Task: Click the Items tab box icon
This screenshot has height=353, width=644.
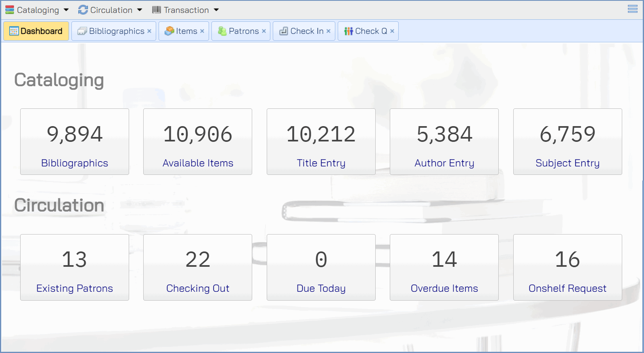Action: [169, 31]
